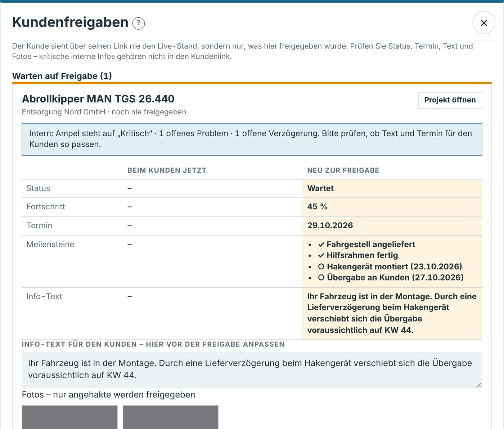Screen dimensions: 504x429
Task: Click 'Fotos – nur angehakte werden freigegeben' label
Action: click(108, 394)
